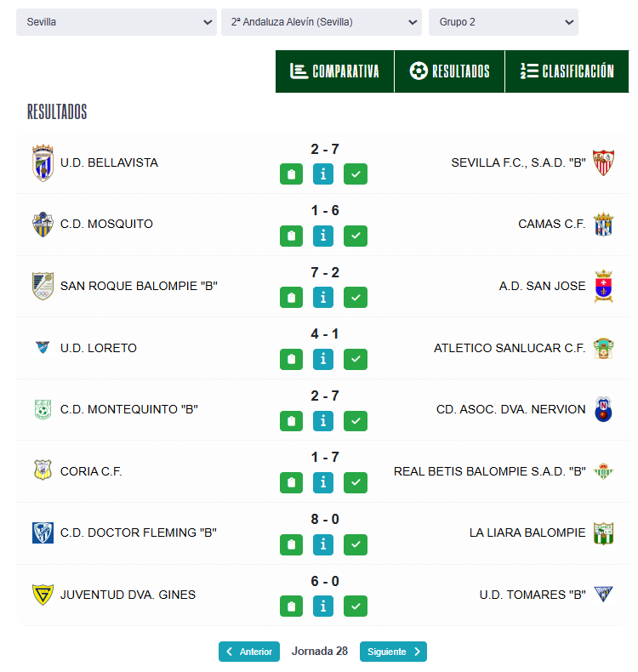The image size is (638, 672).
Task: Open the Grupo 2 dropdown
Action: [x=503, y=22]
